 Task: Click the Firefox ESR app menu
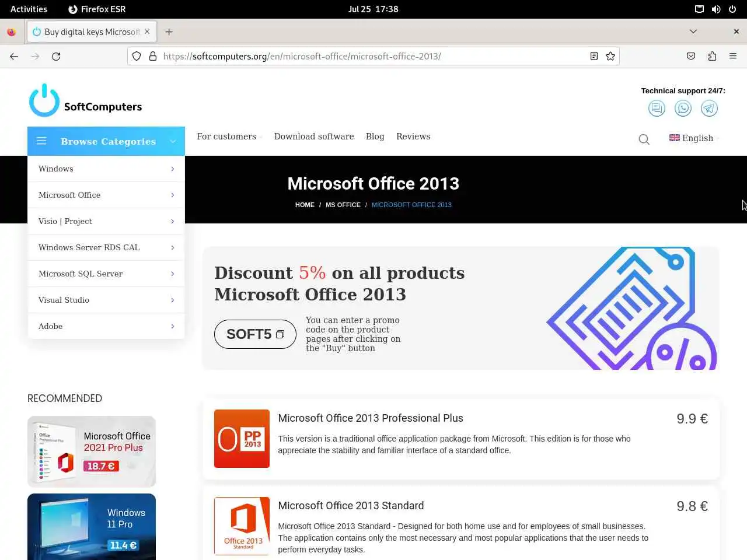click(x=97, y=9)
